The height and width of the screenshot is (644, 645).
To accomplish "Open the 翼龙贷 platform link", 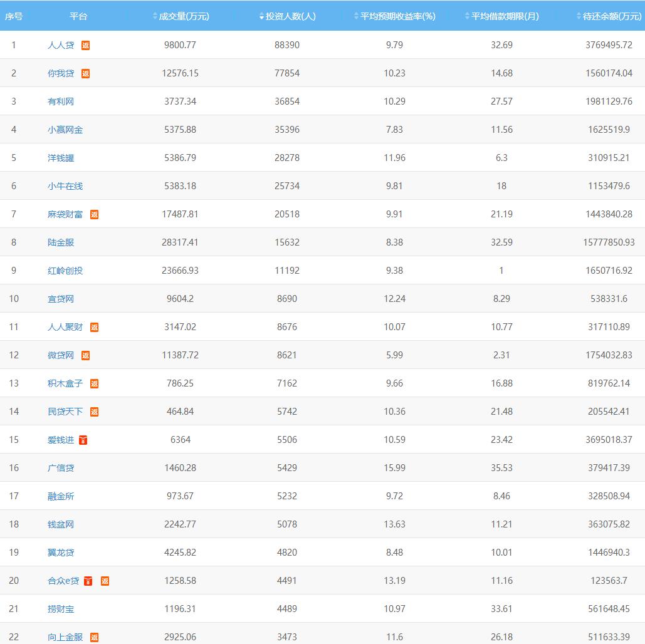I will (61, 553).
